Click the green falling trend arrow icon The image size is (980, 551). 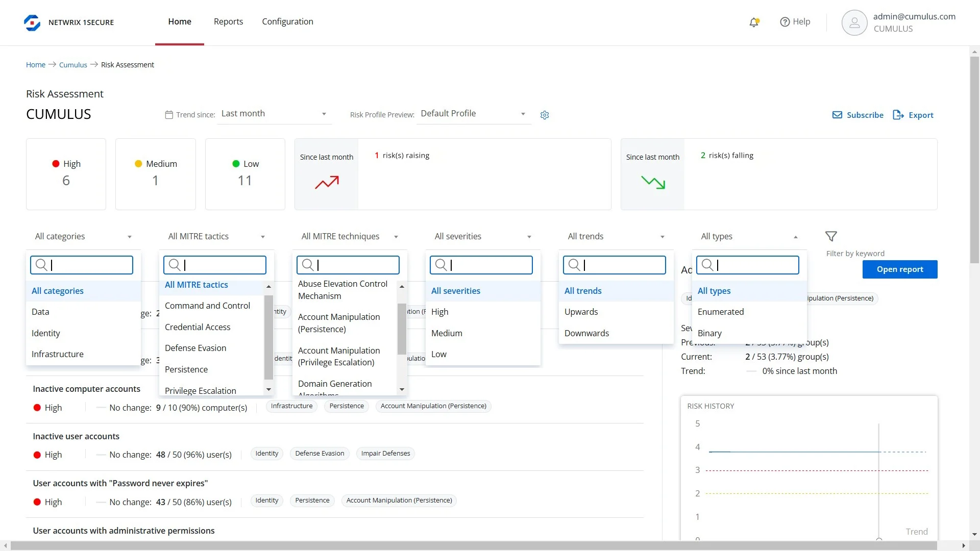(x=653, y=182)
